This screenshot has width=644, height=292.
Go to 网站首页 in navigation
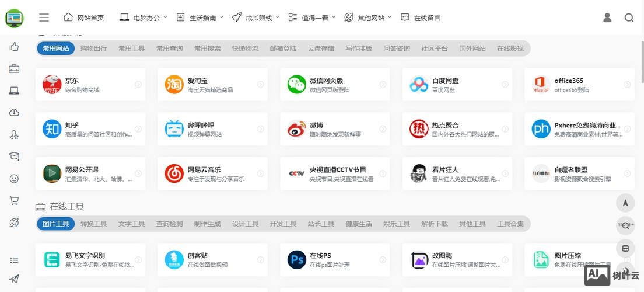(84, 18)
